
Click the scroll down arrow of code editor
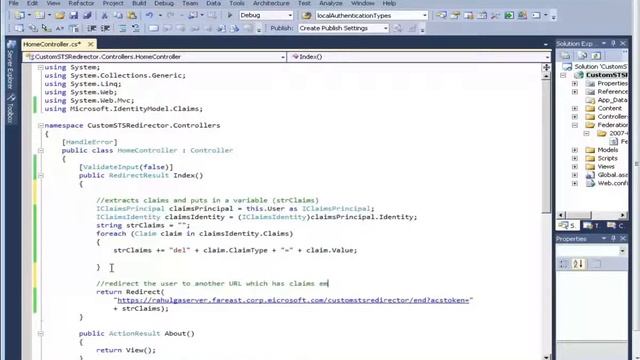coord(546,357)
